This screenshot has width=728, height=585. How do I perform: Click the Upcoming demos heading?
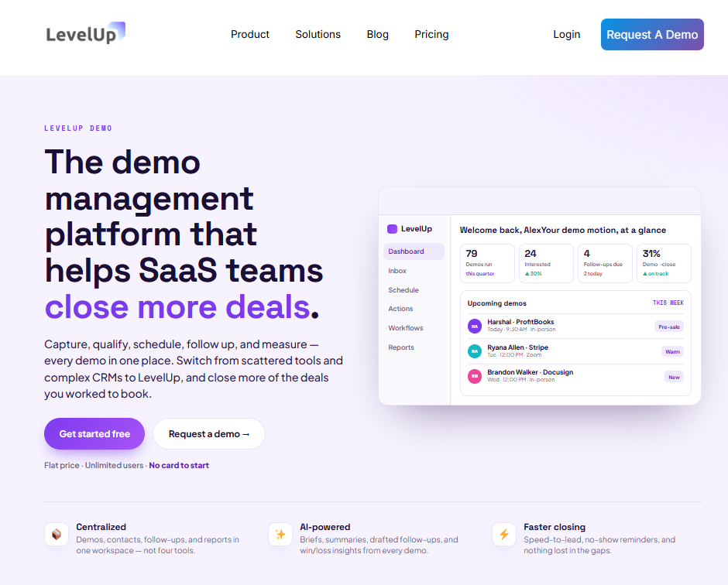496,303
